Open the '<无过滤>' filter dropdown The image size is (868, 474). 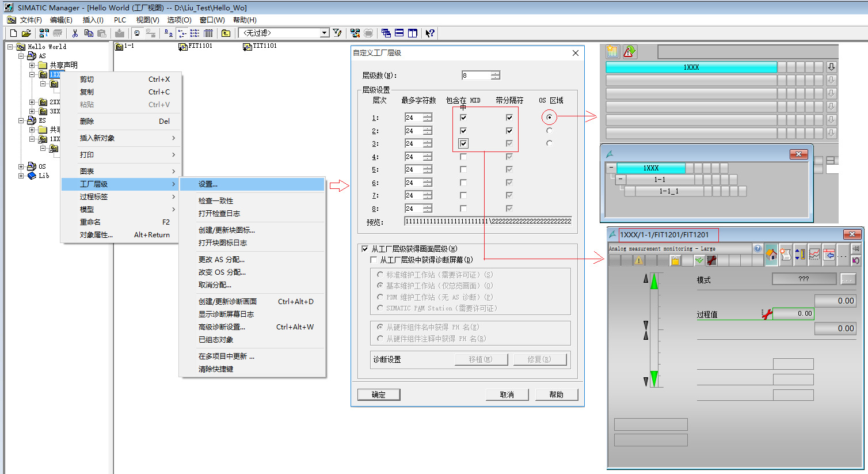pos(325,33)
